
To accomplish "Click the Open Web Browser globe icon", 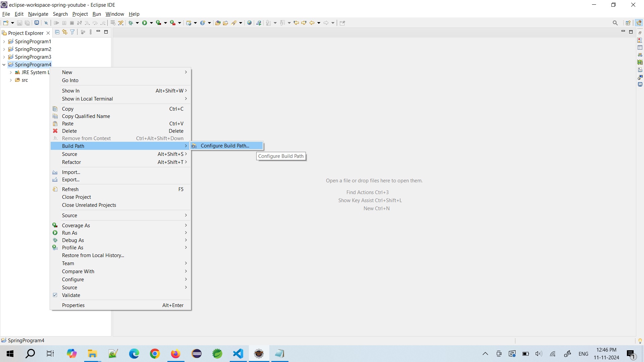I will pyautogui.click(x=249, y=23).
